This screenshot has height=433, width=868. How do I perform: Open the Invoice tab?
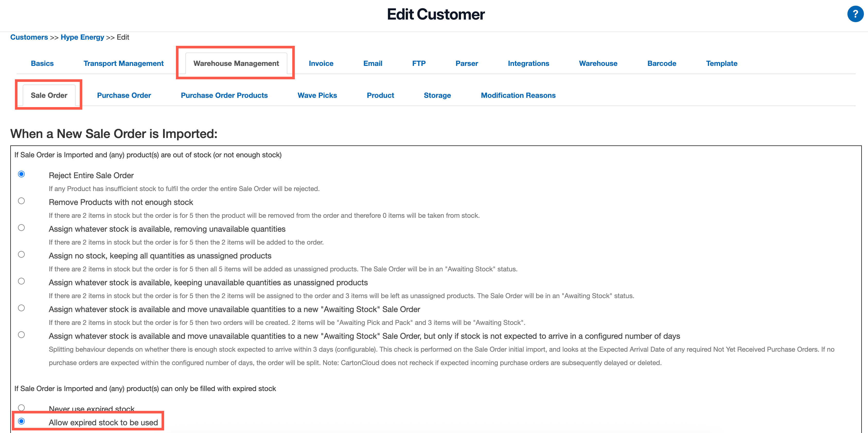tap(321, 63)
